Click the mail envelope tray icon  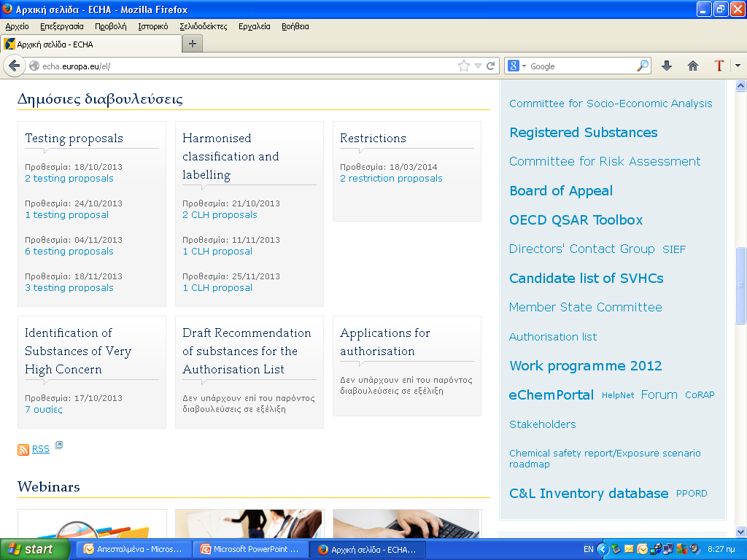pyautogui.click(x=629, y=549)
